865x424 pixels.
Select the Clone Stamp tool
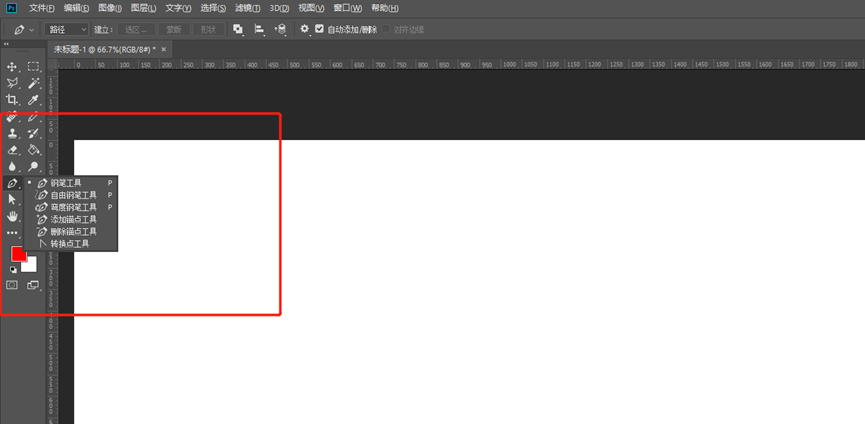pyautogui.click(x=12, y=133)
